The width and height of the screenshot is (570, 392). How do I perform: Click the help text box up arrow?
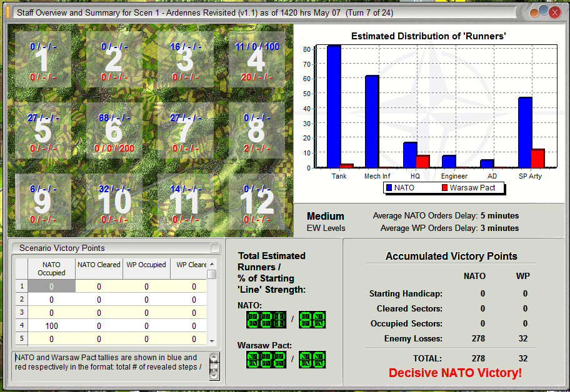click(214, 357)
